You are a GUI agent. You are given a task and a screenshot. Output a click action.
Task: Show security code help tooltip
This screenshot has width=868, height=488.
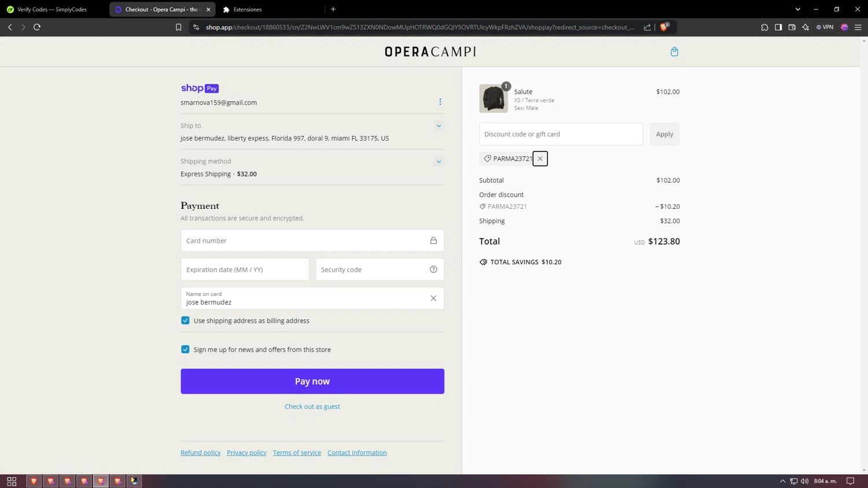click(x=433, y=269)
